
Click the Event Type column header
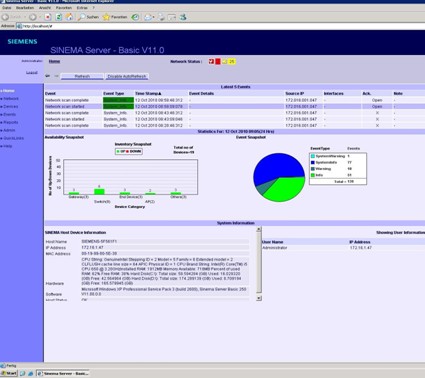pyautogui.click(x=114, y=93)
